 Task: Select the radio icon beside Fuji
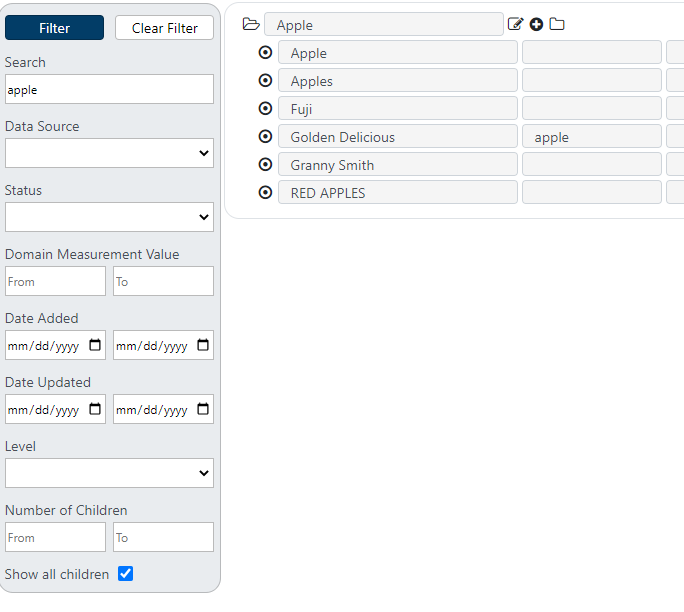(265, 108)
